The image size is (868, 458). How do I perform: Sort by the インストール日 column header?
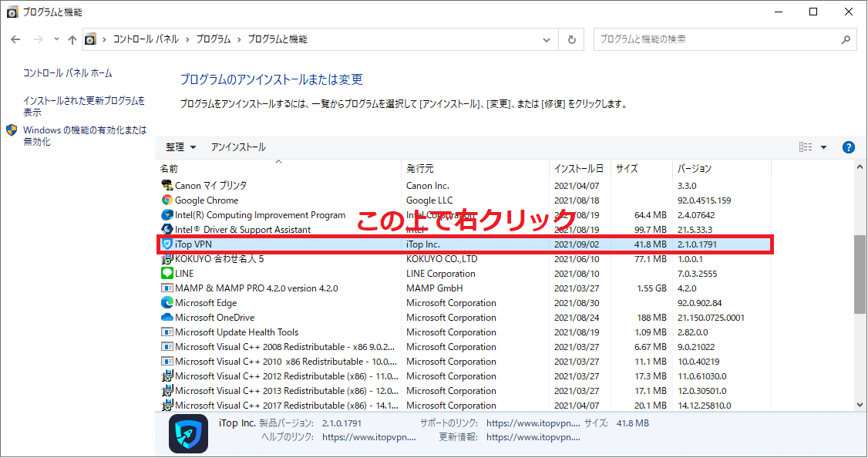(580, 168)
